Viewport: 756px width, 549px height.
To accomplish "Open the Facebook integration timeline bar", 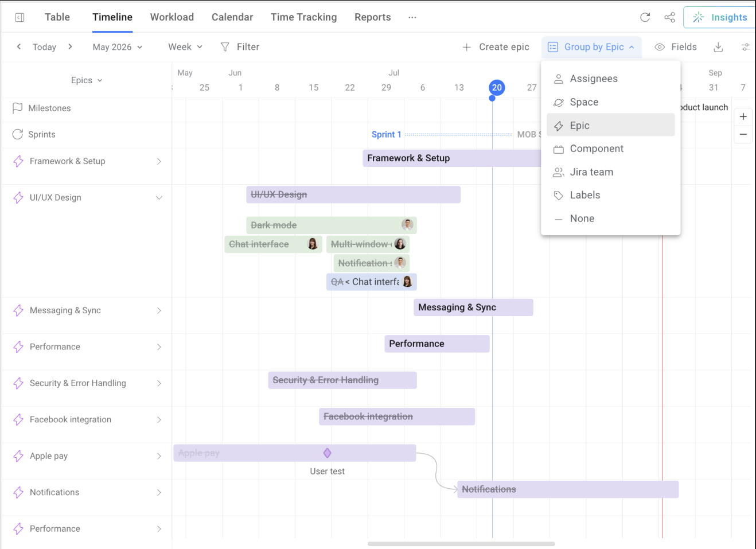I will click(397, 416).
